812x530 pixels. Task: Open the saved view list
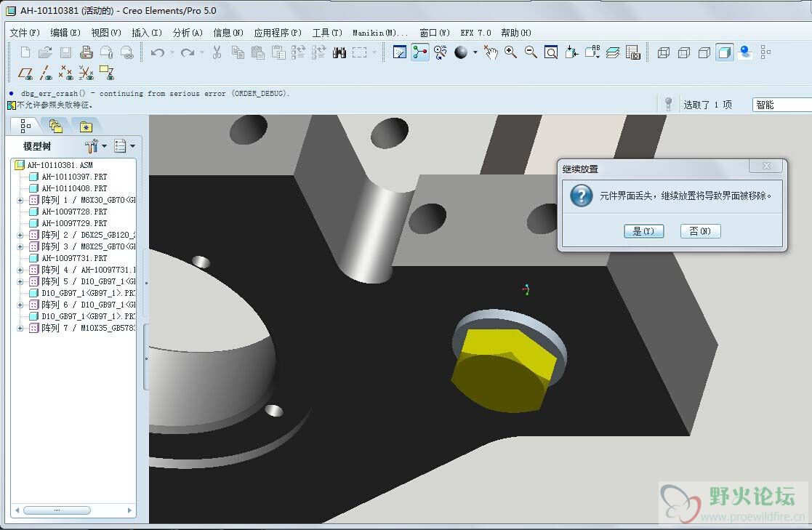[x=592, y=52]
